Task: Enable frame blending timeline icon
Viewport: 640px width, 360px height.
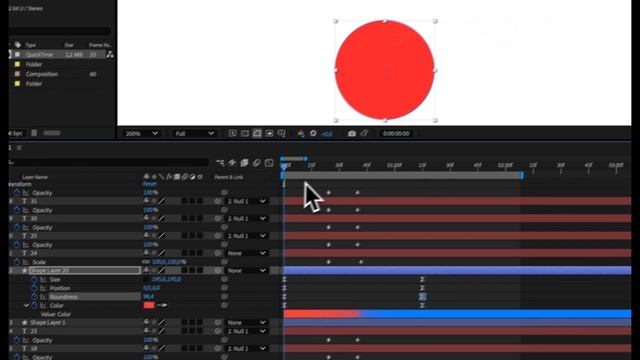Action: coord(244,163)
